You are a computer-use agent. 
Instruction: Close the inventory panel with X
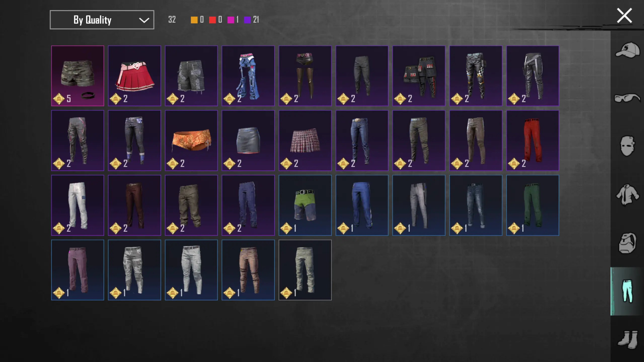[624, 16]
